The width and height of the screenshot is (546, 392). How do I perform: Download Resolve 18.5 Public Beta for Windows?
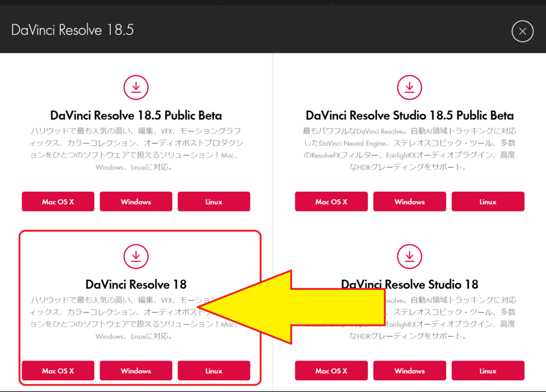pyautogui.click(x=136, y=201)
